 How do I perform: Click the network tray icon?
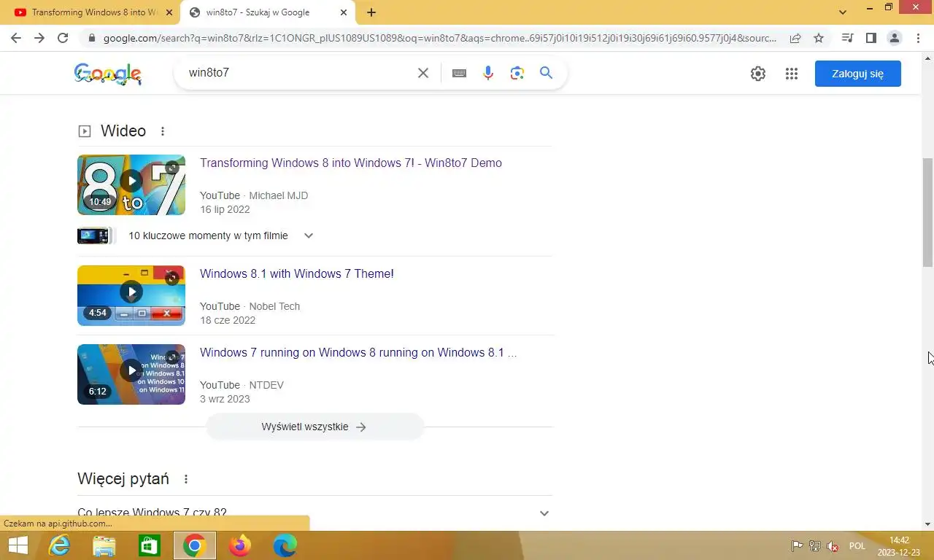pyautogui.click(x=815, y=546)
